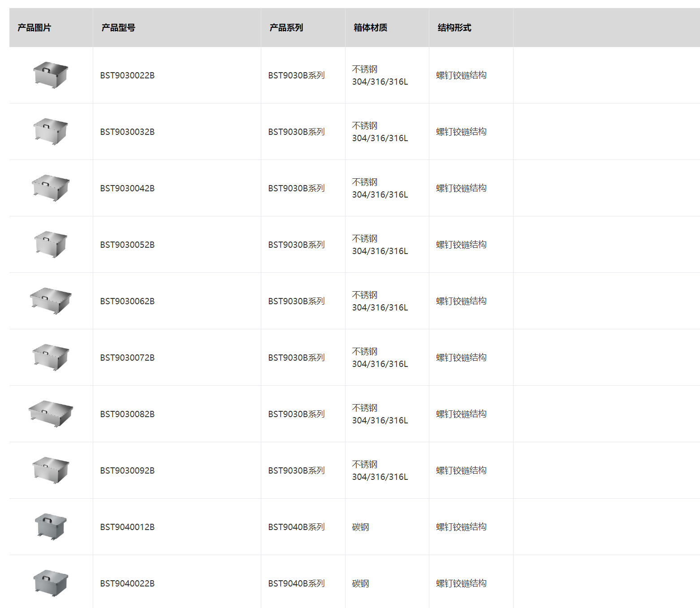700x608 pixels.
Task: Select model number BST9030082B
Action: 127,414
